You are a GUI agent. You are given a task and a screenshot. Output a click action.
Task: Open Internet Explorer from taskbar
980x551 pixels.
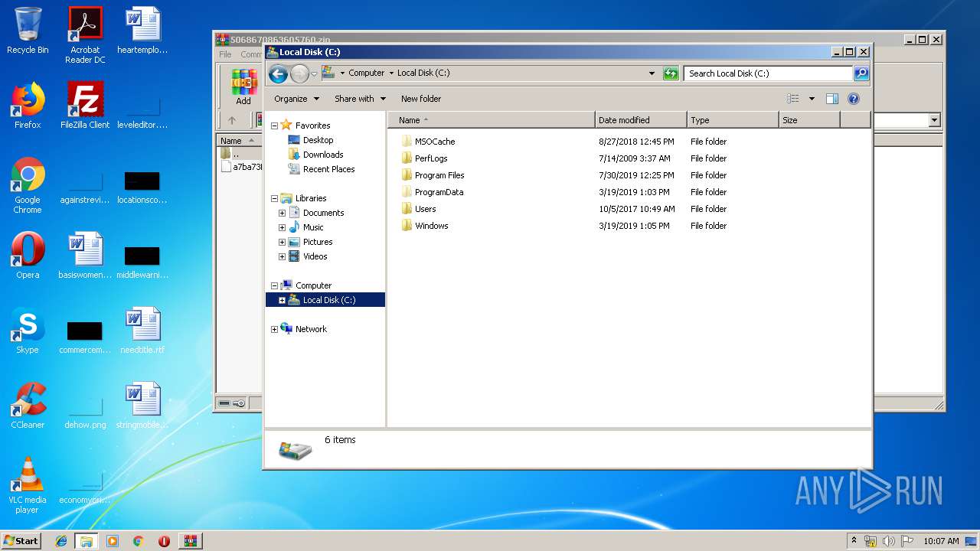pos(61,541)
